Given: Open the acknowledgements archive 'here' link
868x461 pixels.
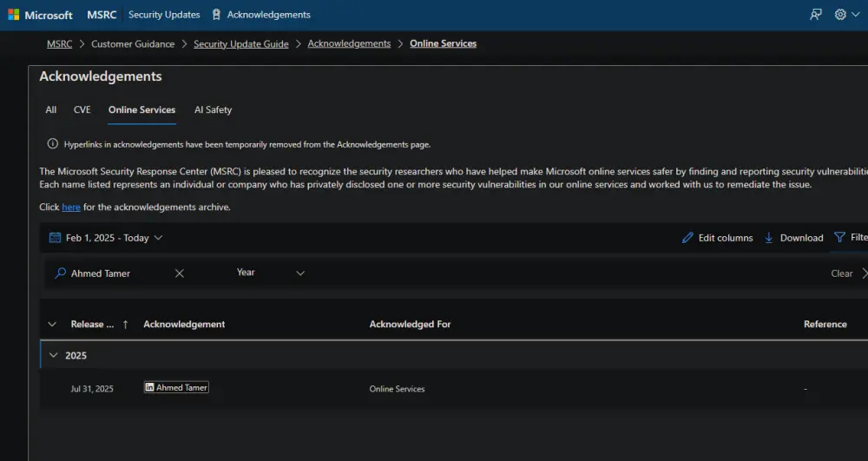Looking at the screenshot, I should 71,207.
